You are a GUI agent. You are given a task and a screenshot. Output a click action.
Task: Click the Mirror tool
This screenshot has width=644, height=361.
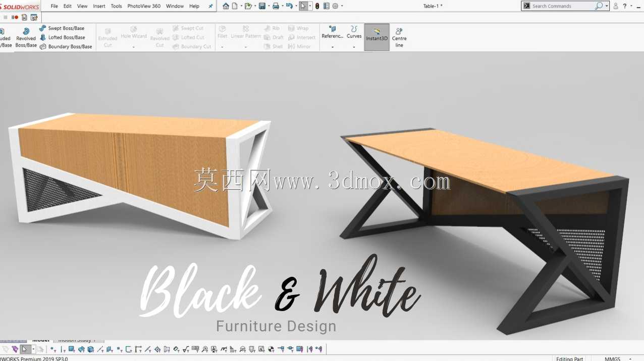click(299, 46)
